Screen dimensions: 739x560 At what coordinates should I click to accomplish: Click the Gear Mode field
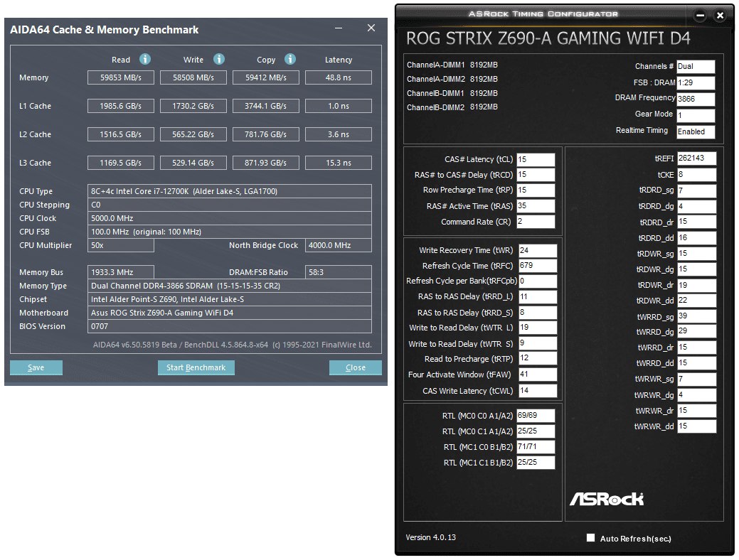696,115
